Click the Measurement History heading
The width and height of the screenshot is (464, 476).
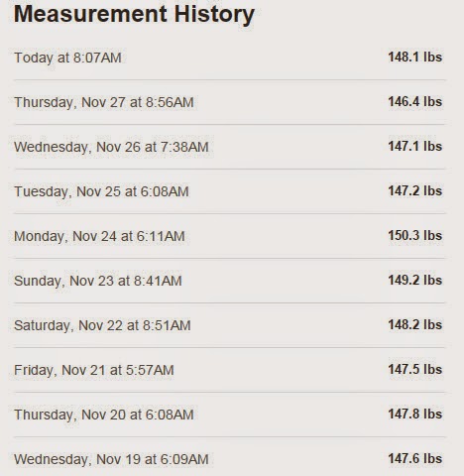point(134,14)
